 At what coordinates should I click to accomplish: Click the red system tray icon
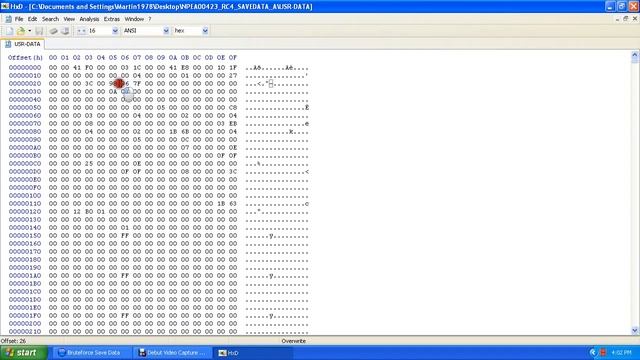tap(603, 353)
